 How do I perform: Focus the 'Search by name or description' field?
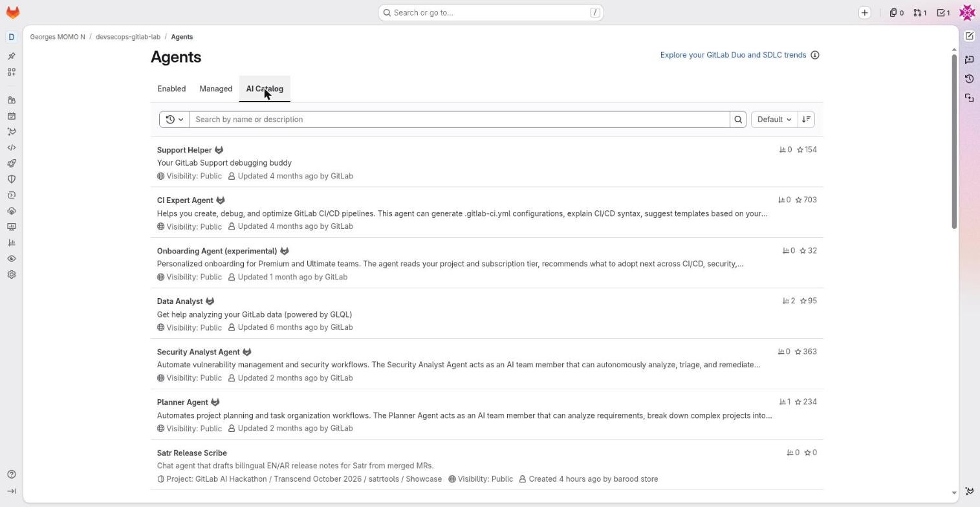[460, 120]
